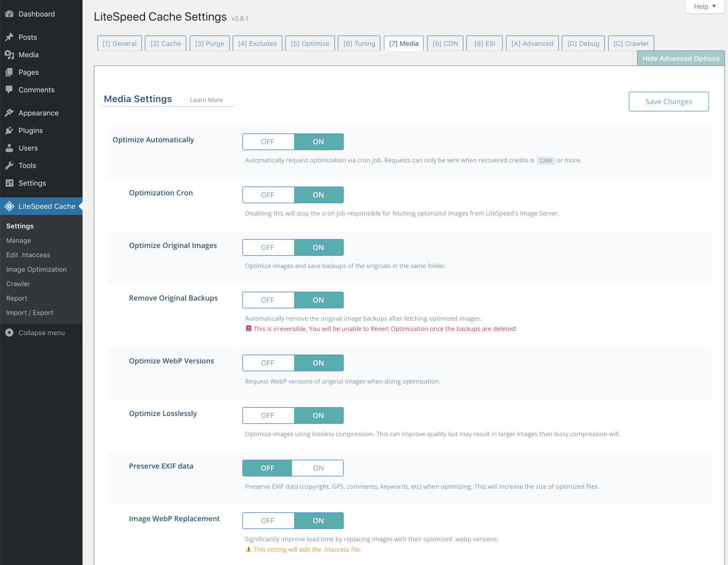This screenshot has height=565, width=728.
Task: Disable Image WebP Replacement
Action: pos(268,520)
